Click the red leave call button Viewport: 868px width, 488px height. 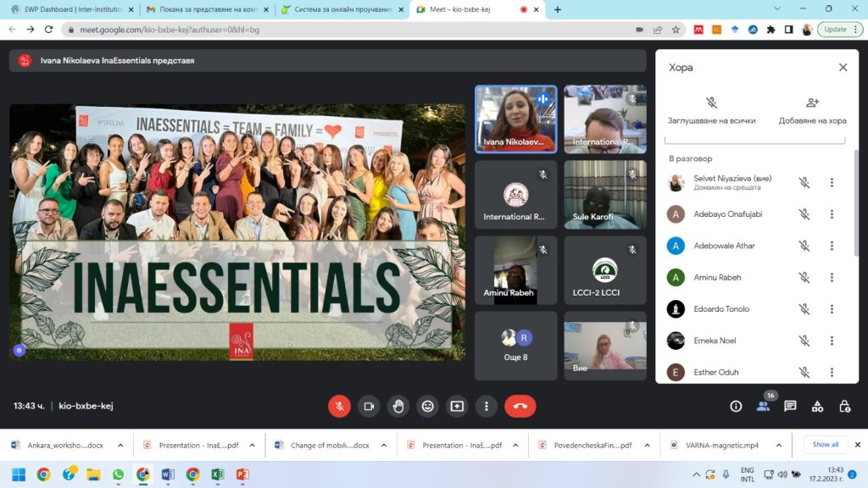(520, 406)
